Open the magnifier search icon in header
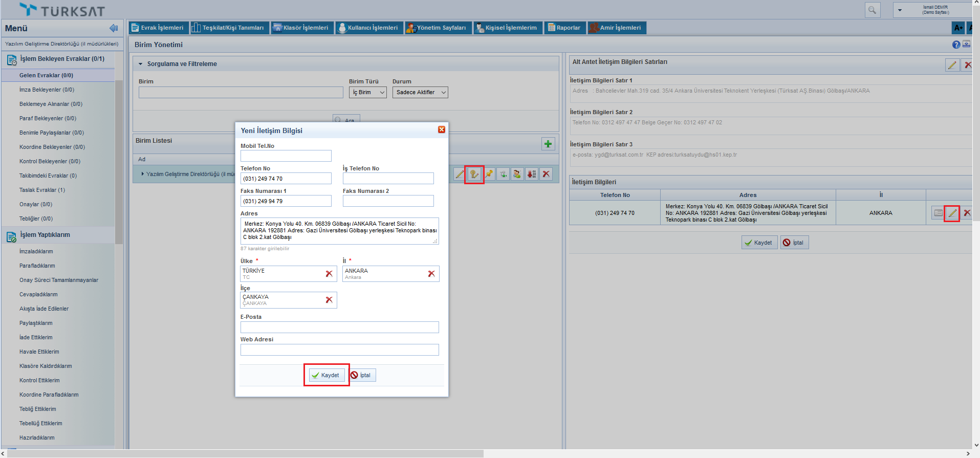The image size is (980, 458). pyautogui.click(x=872, y=10)
